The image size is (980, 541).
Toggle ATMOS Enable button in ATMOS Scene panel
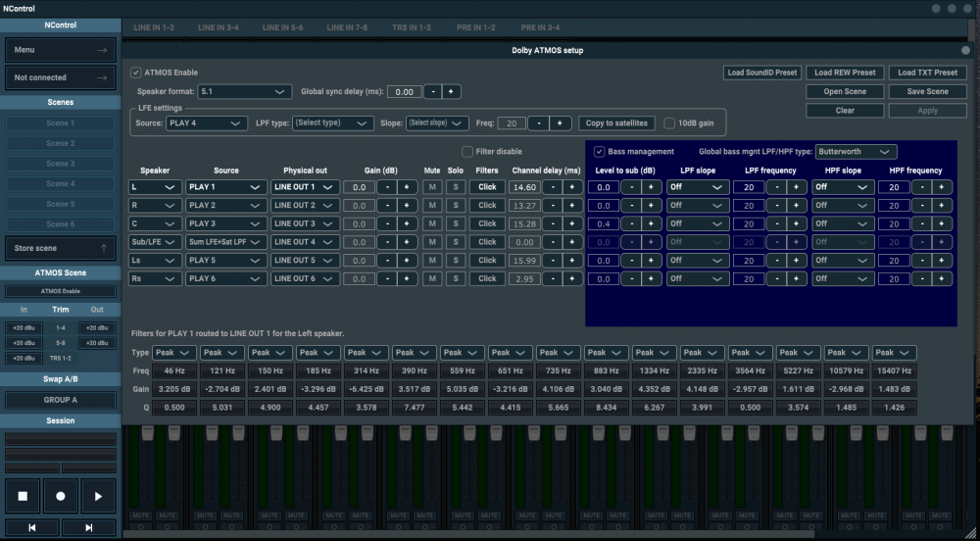pyautogui.click(x=61, y=291)
